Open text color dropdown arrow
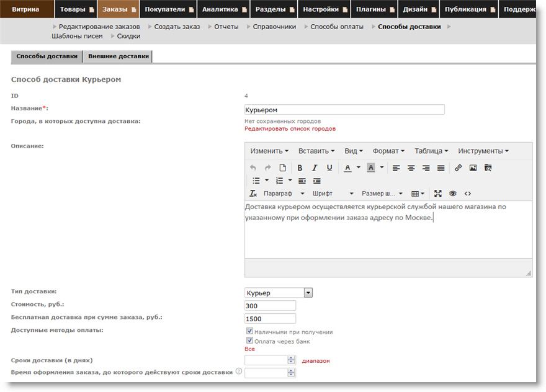 tap(359, 168)
